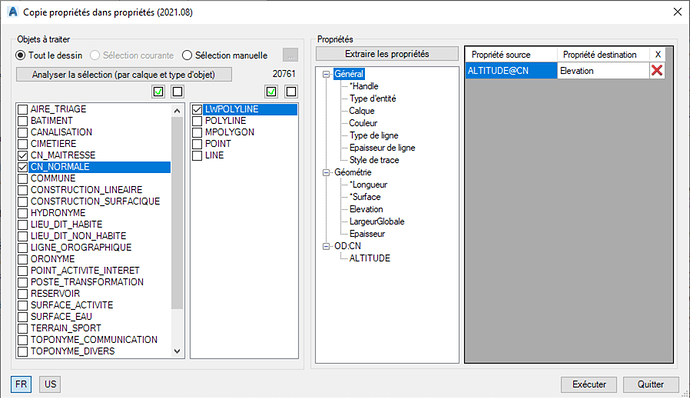This screenshot has height=398, width=690.
Task: Untick the CN_NORMALE layer checkbox
Action: pos(23,167)
